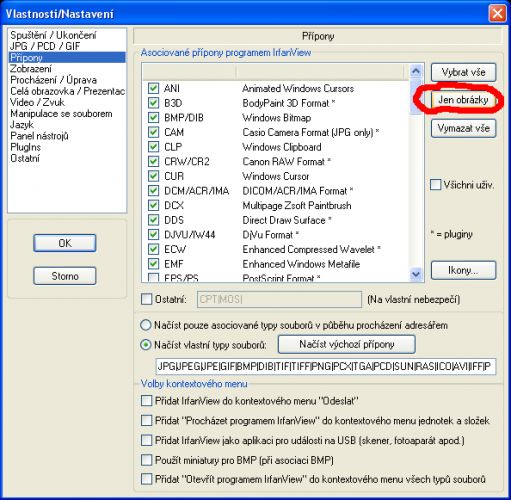Click Načíst výchozí přípony button

tap(347, 344)
